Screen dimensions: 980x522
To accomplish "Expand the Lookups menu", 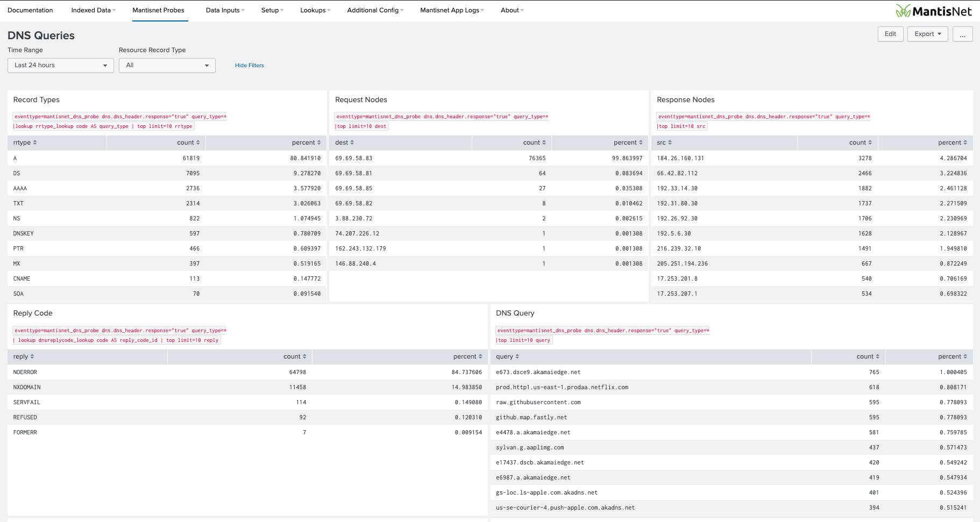I will click(x=315, y=10).
